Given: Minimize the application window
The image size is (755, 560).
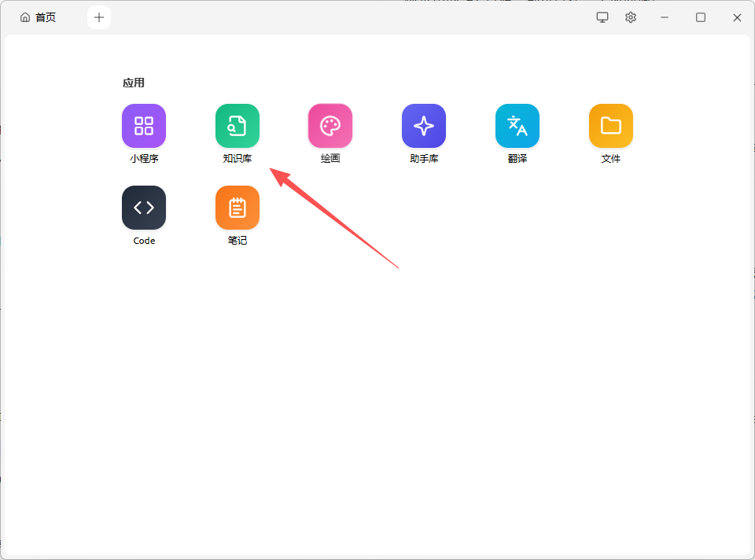Looking at the screenshot, I should pyautogui.click(x=665, y=17).
